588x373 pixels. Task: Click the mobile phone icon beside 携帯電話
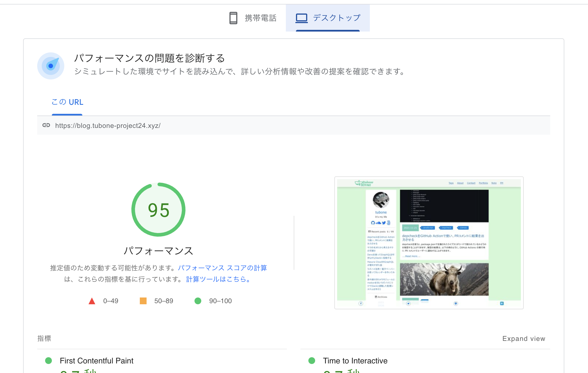[233, 17]
